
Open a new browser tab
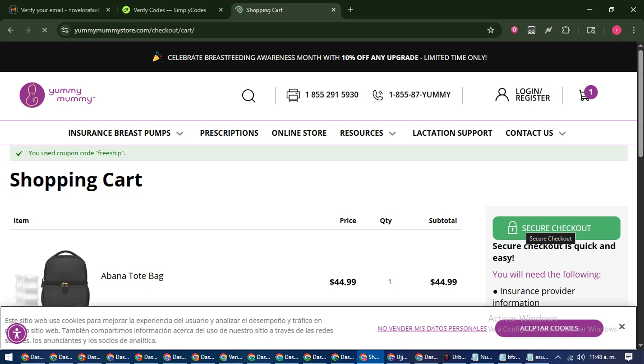pos(351,10)
